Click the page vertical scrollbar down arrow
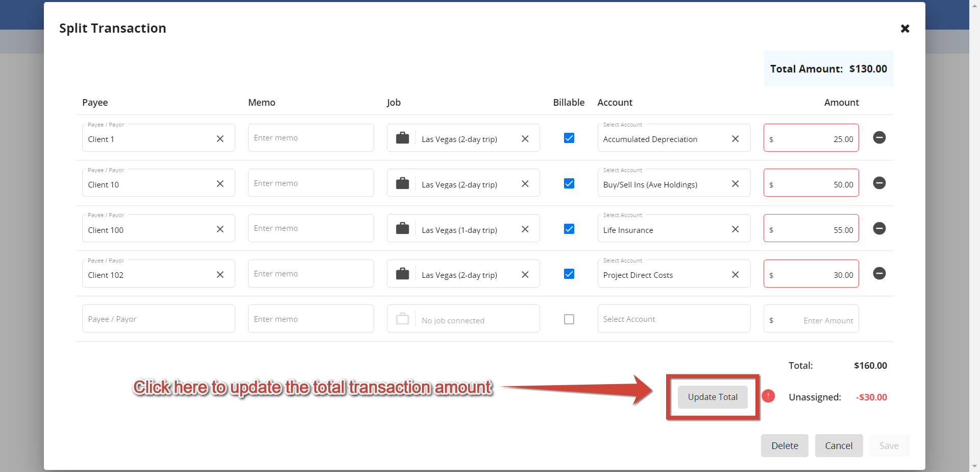 coord(975,467)
